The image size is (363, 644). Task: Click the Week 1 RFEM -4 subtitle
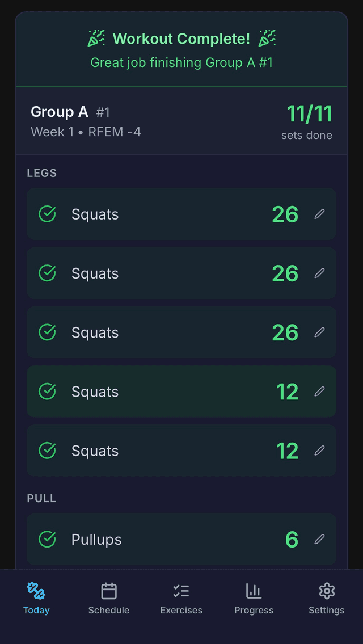[85, 132]
